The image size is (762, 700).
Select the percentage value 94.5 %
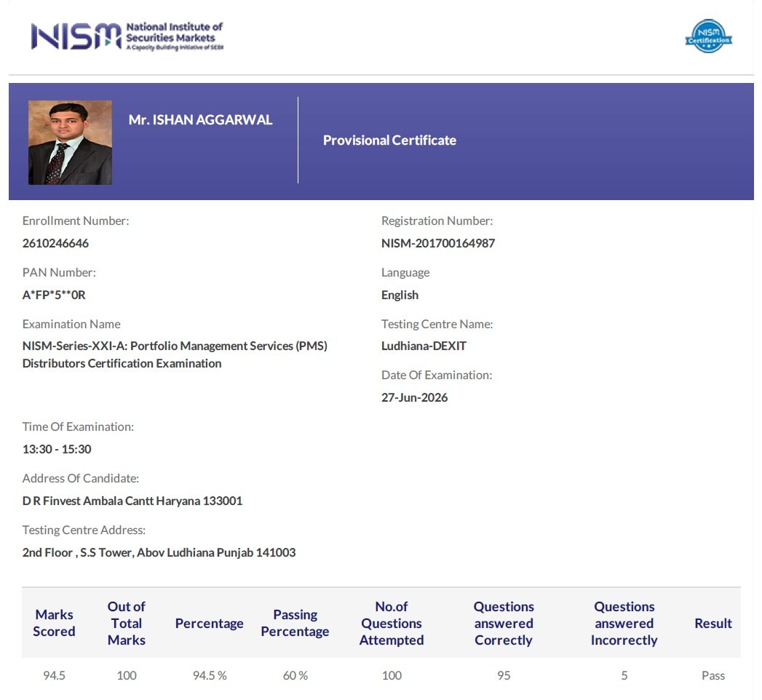coord(210,675)
